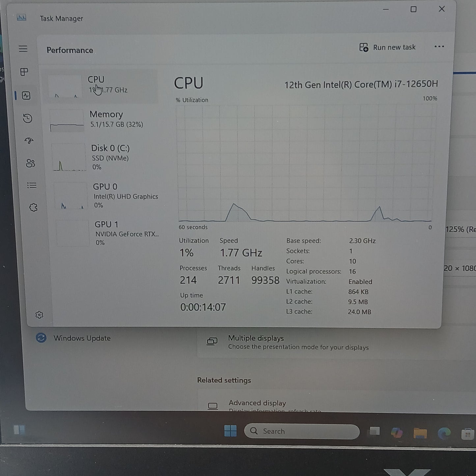Click the Multiple displays monitor icon
The width and height of the screenshot is (476, 476).
(212, 341)
